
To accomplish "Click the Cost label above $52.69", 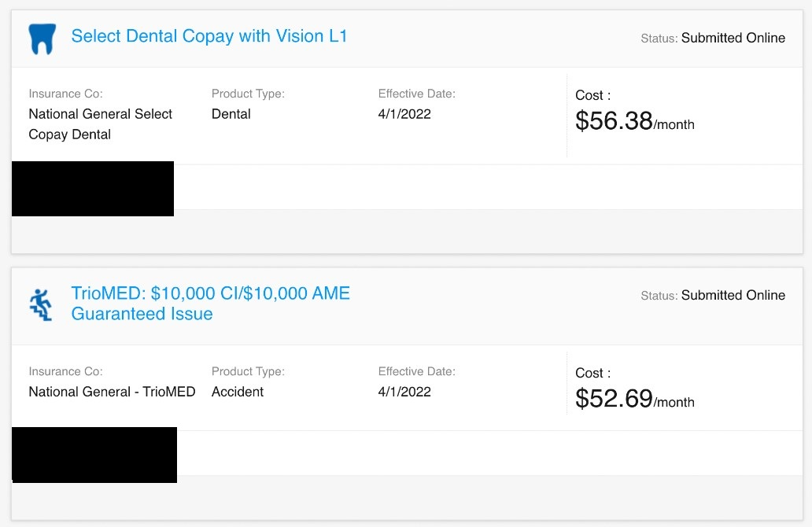I will pyautogui.click(x=592, y=373).
